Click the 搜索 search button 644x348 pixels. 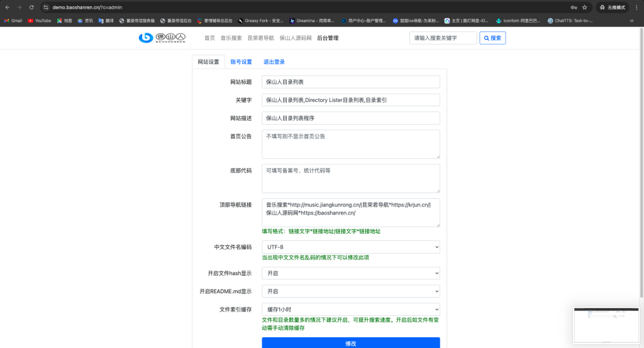tap(492, 38)
